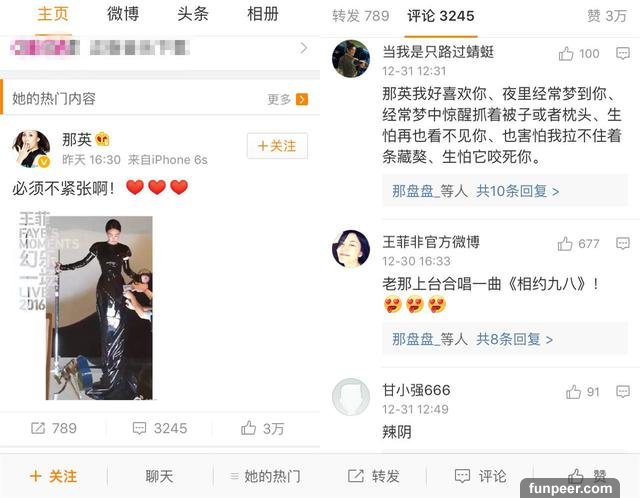This screenshot has height=498, width=640.
Task: Follow 那英 with the +关注 button
Action: [277, 146]
